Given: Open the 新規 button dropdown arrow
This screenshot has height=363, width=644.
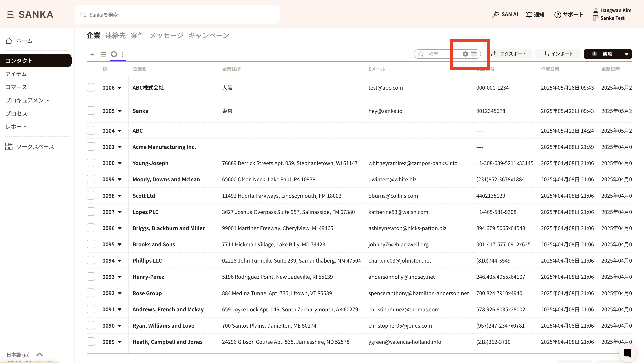Looking at the screenshot, I should tap(626, 54).
